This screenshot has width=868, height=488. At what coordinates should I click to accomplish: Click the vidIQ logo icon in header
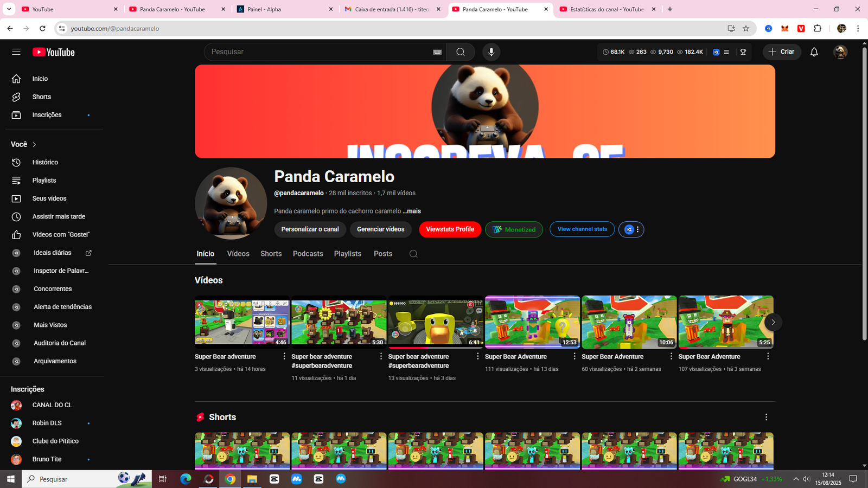click(x=716, y=52)
